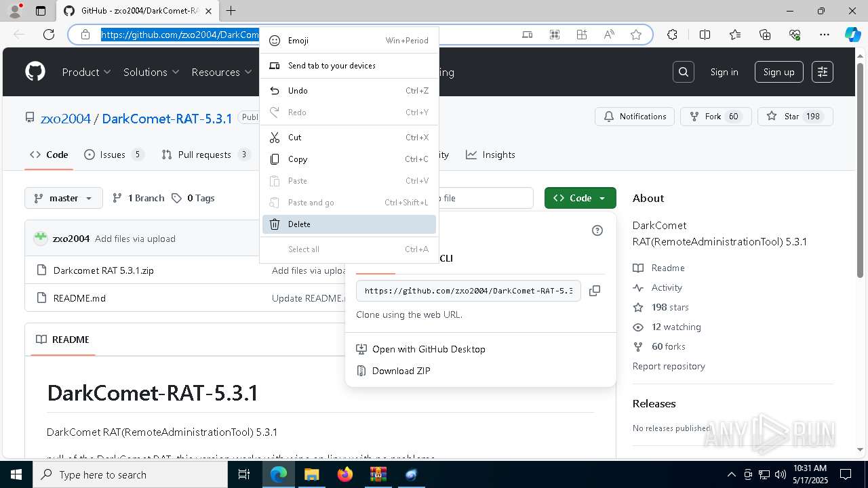
Task: Open README.md file link
Action: click(x=79, y=298)
